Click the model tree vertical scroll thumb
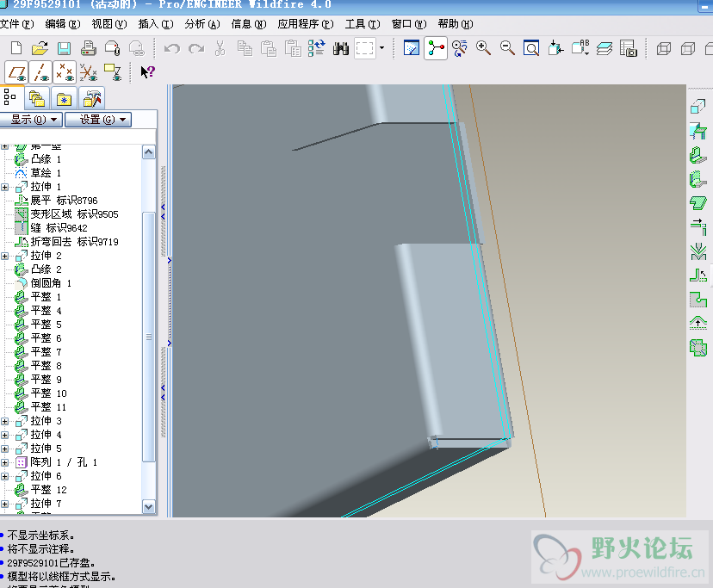 click(149, 337)
